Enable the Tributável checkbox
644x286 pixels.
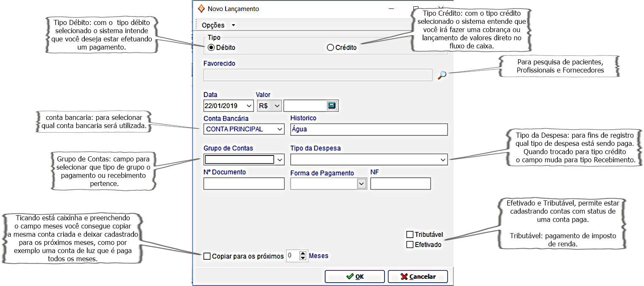(410, 235)
